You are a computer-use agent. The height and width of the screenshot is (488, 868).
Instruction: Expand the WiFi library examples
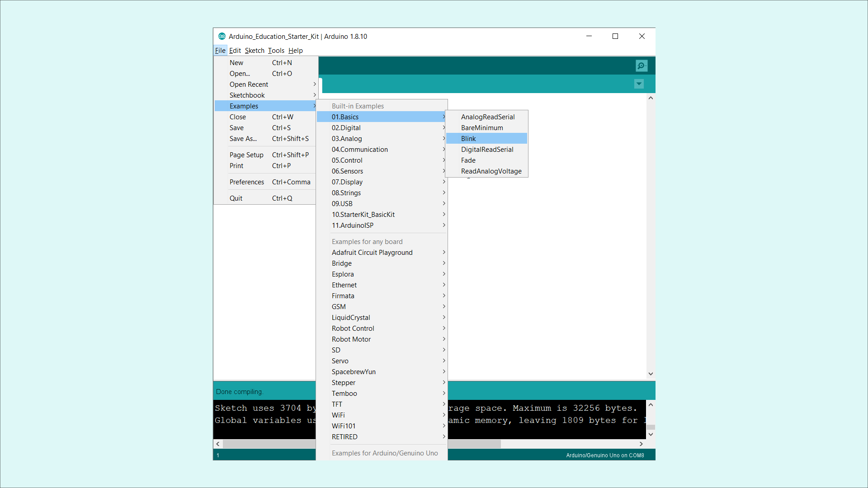pyautogui.click(x=382, y=415)
